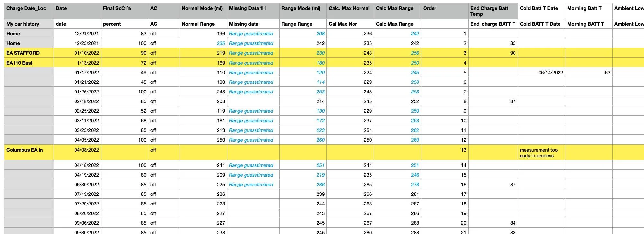The width and height of the screenshot is (644, 234).
Task: Click the 'End_charge BATT T' subheader cell
Action: [493, 24]
